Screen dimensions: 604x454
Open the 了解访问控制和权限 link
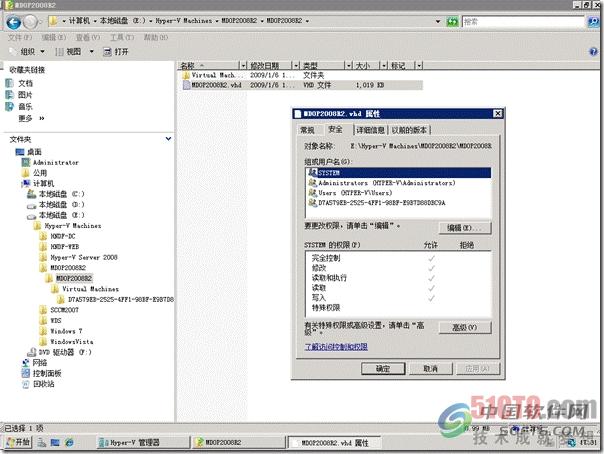point(336,347)
